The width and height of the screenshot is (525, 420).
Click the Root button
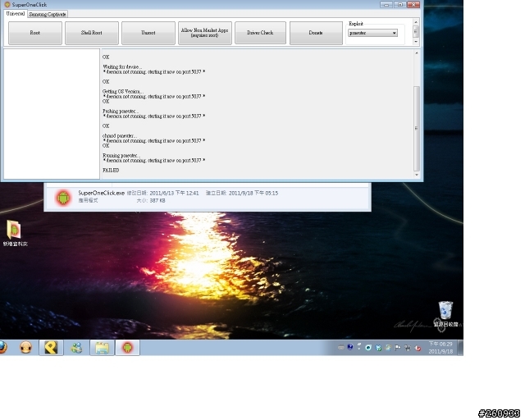35,33
